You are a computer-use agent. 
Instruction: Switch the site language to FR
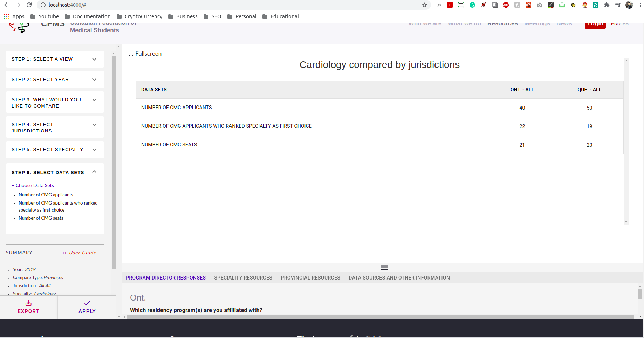pyautogui.click(x=626, y=23)
